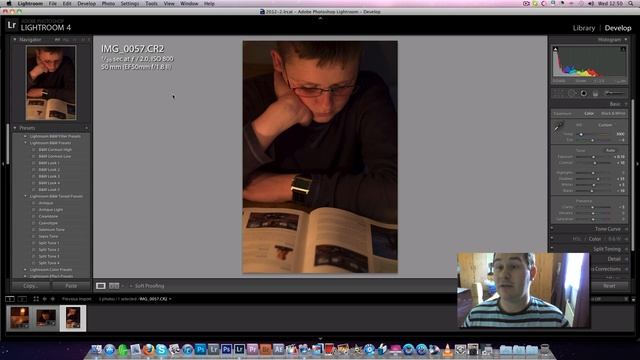Open After Effects from the dock
Image resolution: width=640 pixels, height=360 pixels.
pos(278,349)
